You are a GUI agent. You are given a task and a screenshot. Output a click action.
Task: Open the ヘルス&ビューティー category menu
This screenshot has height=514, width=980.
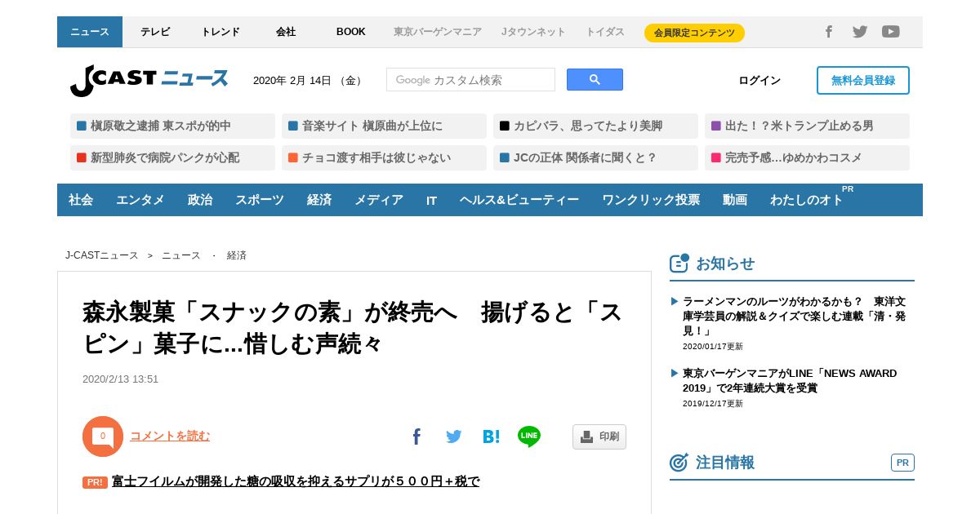pos(519,200)
